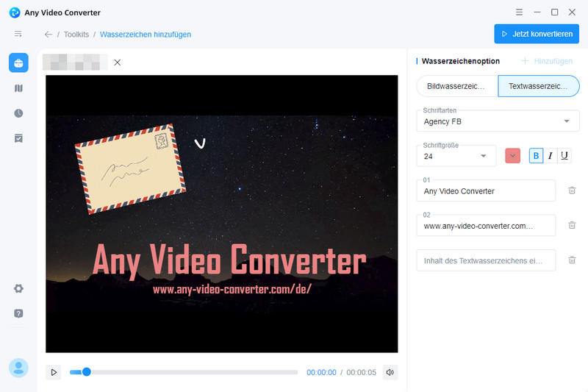Click the Wasserzeichenoption heading
Image resolution: width=588 pixels, height=392 pixels.
pos(461,61)
